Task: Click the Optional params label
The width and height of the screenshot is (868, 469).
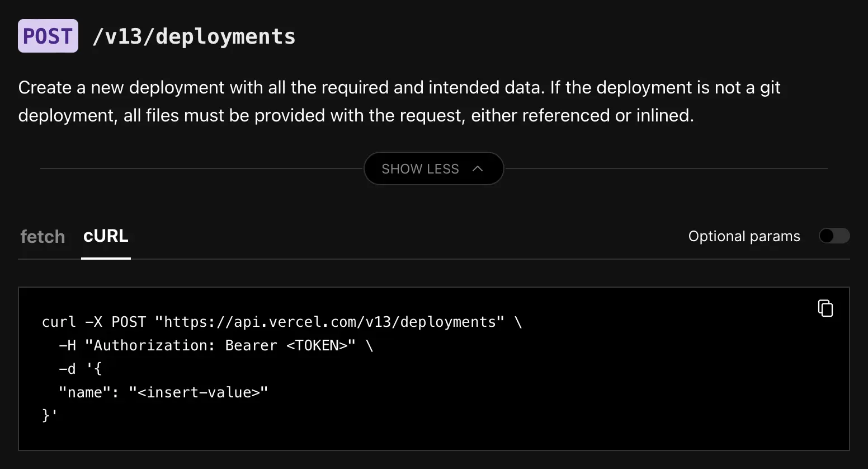Action: [x=744, y=236]
